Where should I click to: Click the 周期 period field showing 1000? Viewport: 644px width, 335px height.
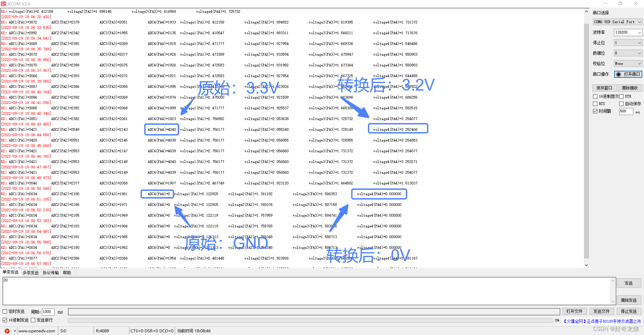coord(48,312)
